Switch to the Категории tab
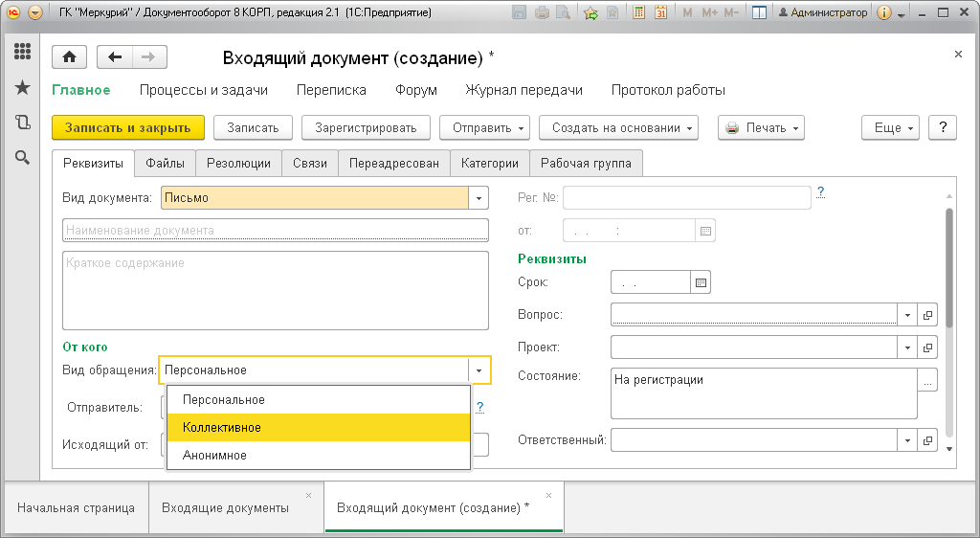 (x=490, y=163)
